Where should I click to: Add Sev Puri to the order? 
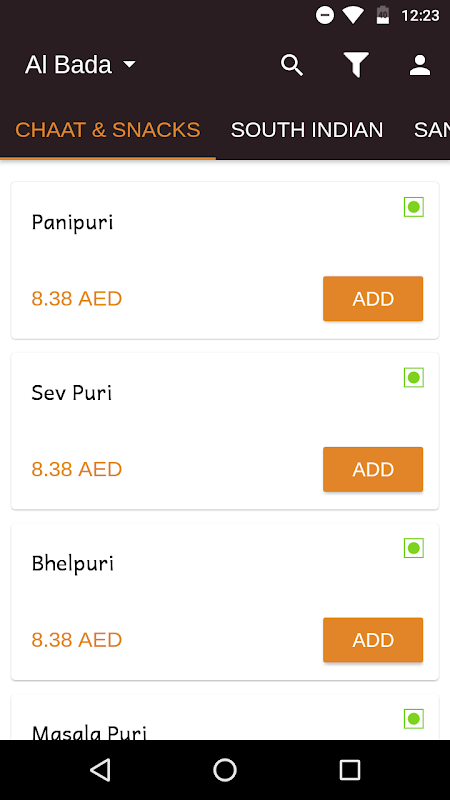pyautogui.click(x=373, y=469)
